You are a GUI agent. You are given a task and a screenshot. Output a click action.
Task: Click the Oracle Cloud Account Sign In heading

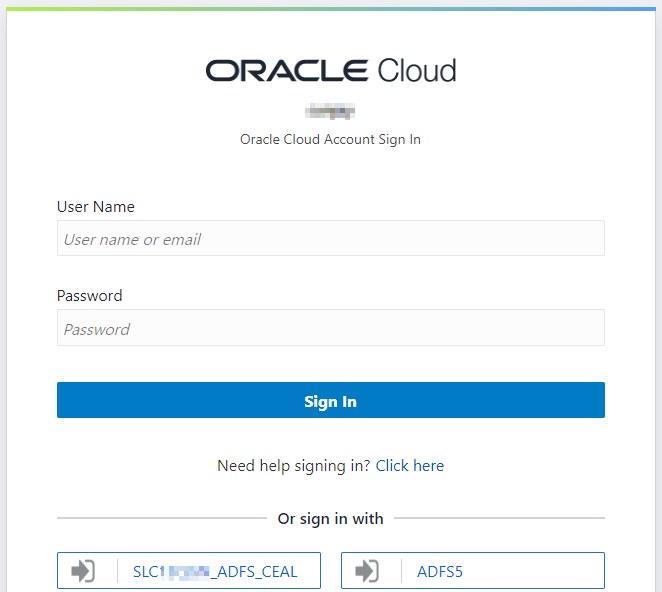tap(330, 139)
